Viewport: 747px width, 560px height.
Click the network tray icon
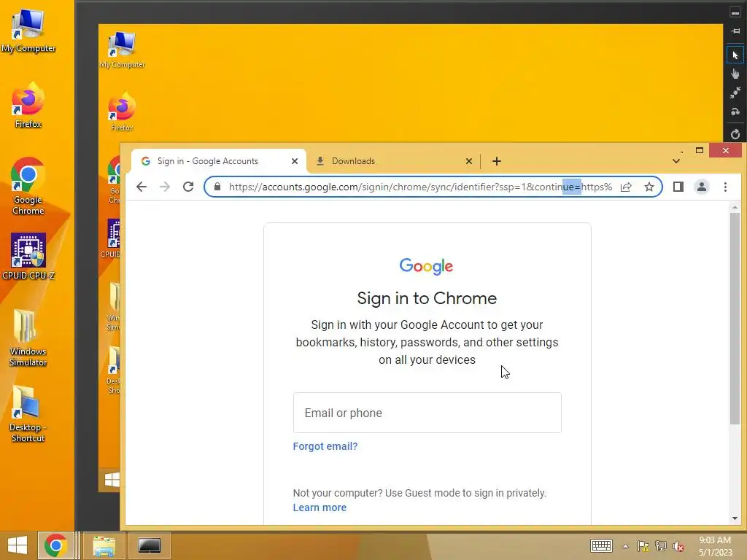[x=661, y=546]
